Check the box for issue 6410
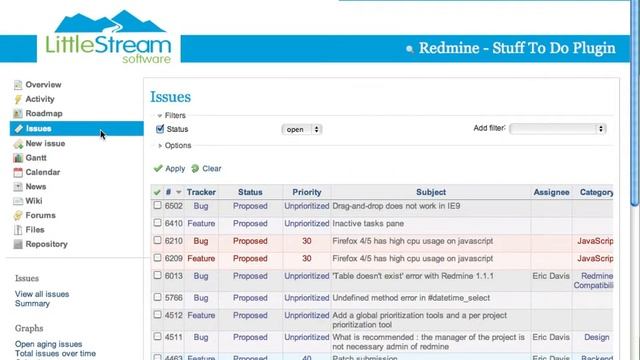640x360 pixels. coord(158,223)
